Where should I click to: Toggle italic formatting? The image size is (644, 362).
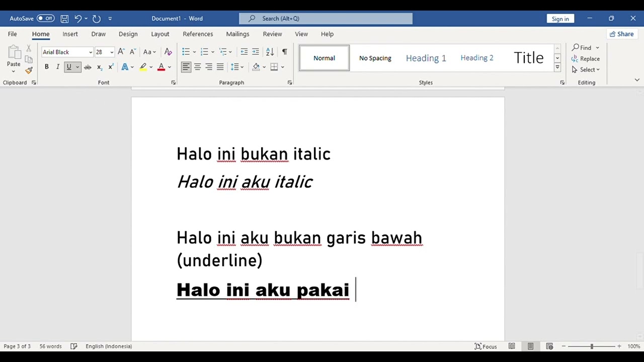click(x=58, y=67)
